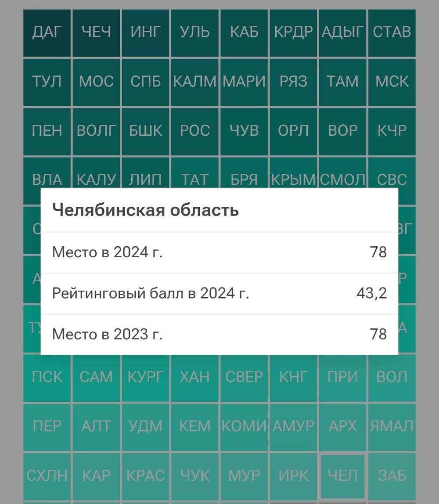
Task: Select the ДАГ region tile
Action: (47, 32)
